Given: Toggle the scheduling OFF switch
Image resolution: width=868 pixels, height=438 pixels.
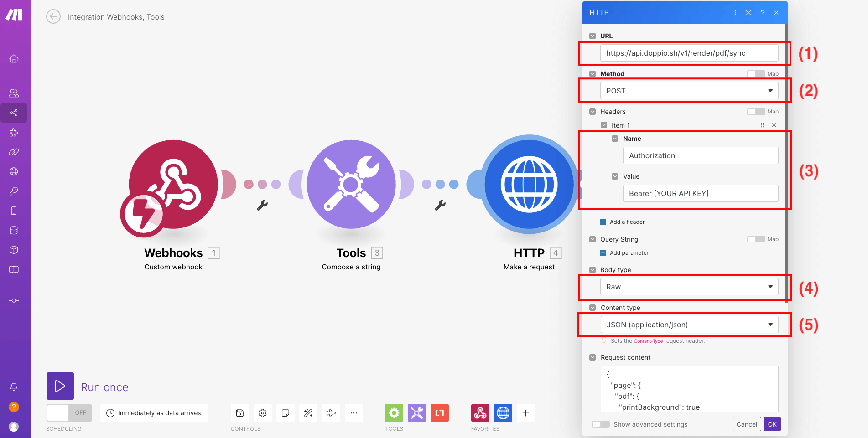Looking at the screenshot, I should [x=69, y=413].
